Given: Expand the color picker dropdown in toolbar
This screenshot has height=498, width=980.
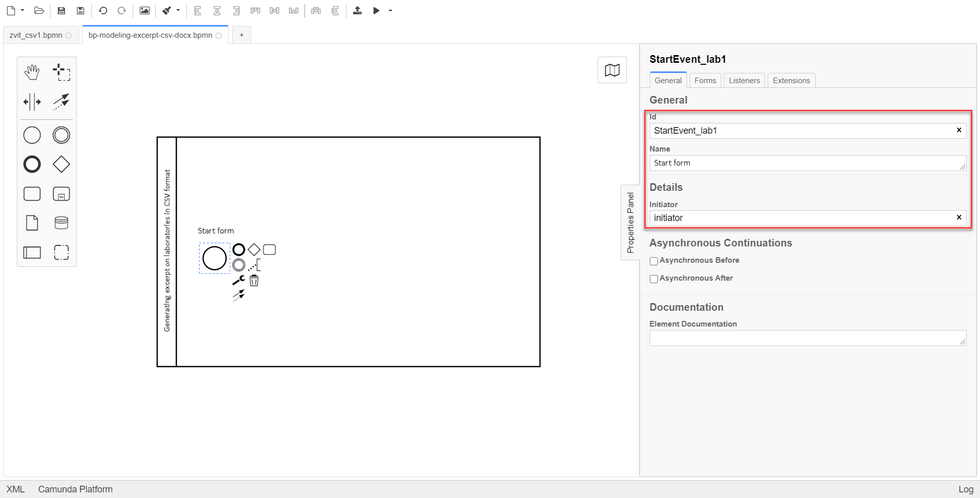Looking at the screenshot, I should 178,10.
